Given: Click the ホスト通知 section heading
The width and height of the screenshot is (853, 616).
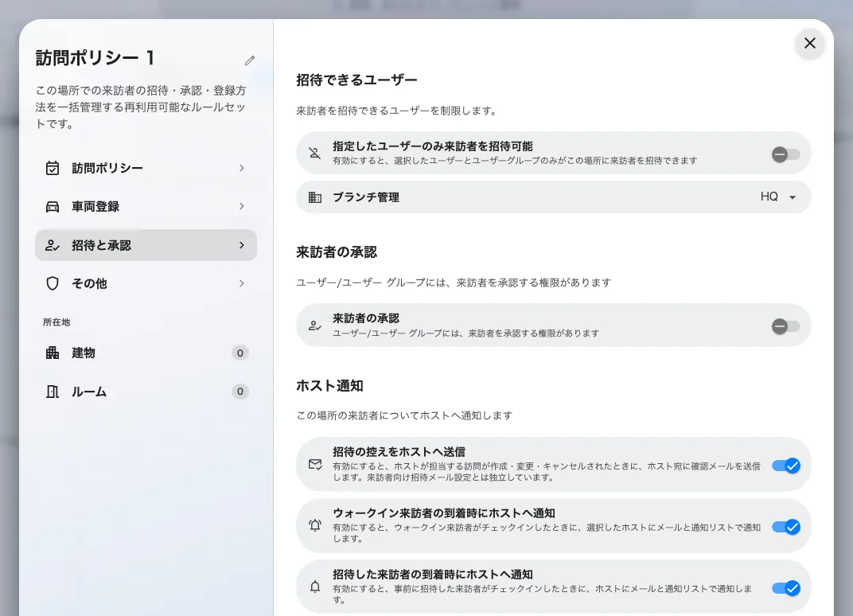Looking at the screenshot, I should click(329, 386).
